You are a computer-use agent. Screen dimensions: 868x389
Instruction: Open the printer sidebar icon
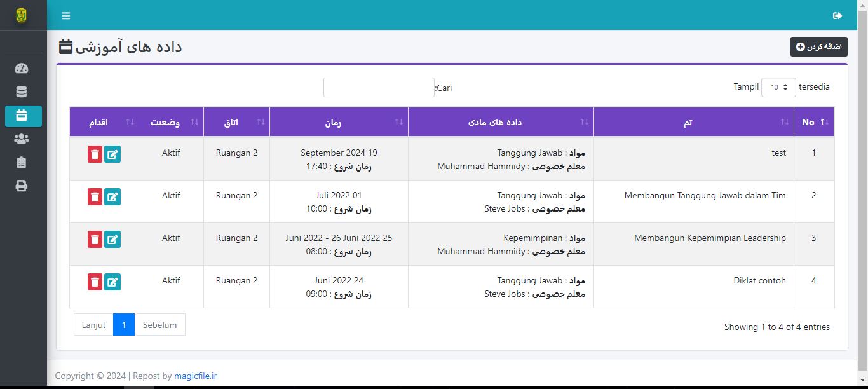pos(22,186)
